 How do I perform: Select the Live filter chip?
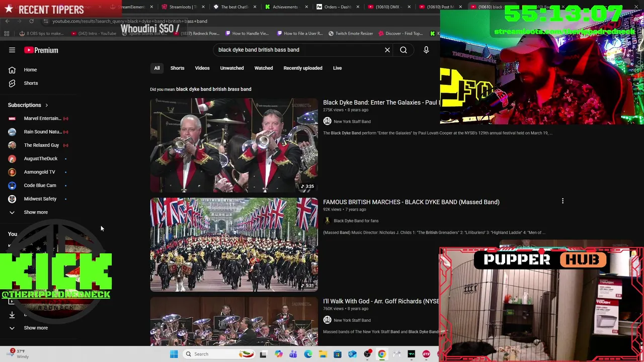tap(337, 68)
